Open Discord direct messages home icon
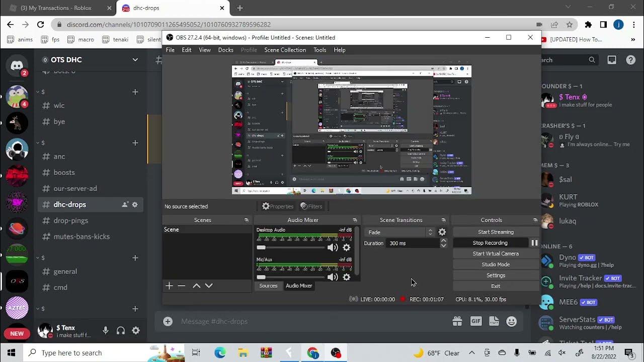 tap(17, 66)
